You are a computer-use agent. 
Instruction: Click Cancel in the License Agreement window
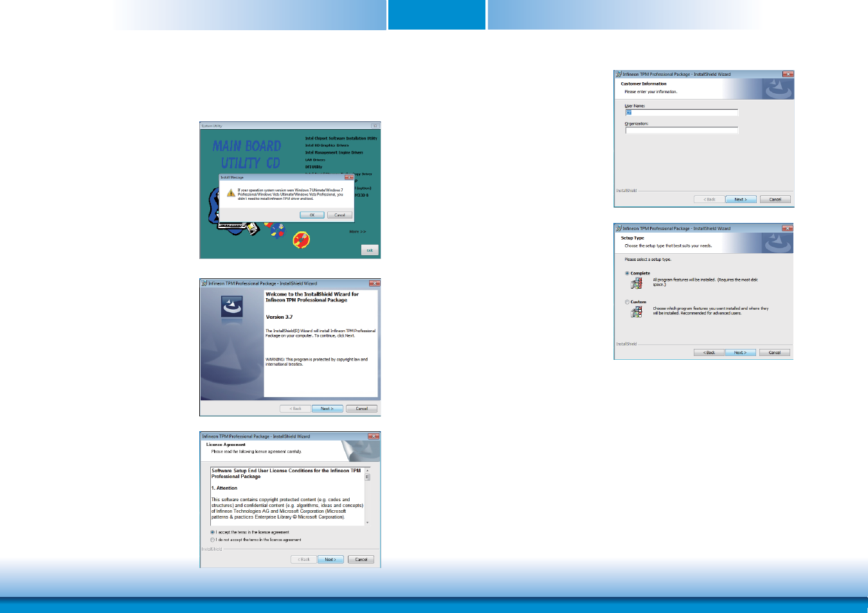pos(361,560)
